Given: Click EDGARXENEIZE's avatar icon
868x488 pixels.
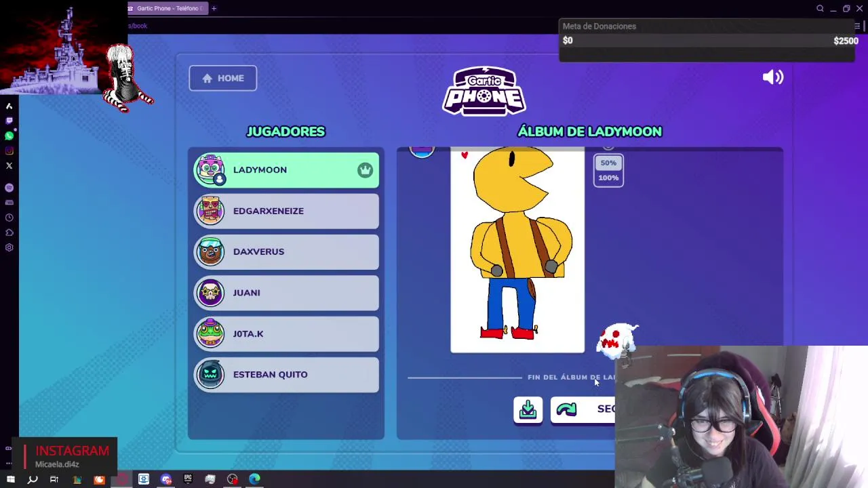Looking at the screenshot, I should [210, 211].
